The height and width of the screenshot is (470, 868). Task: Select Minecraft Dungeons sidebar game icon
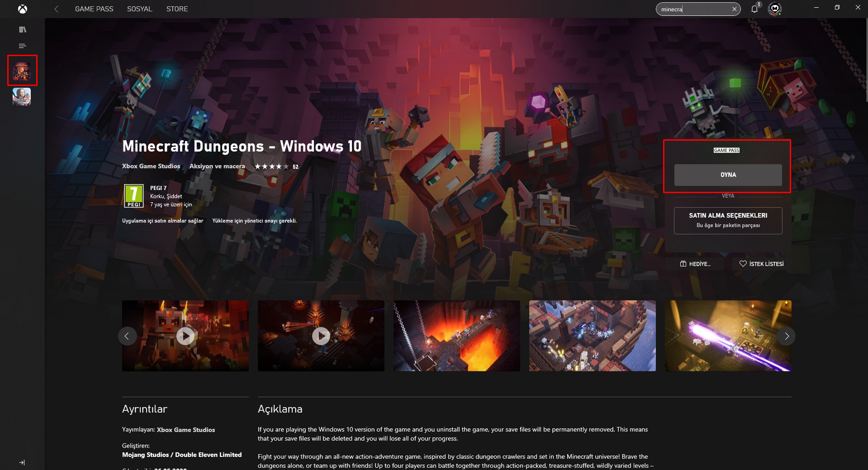point(22,71)
